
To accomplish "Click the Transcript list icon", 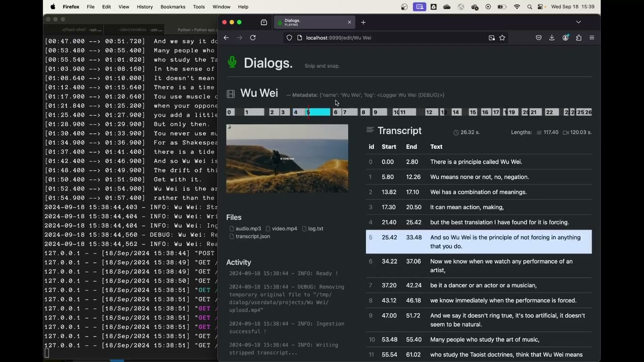I will click(x=370, y=130).
